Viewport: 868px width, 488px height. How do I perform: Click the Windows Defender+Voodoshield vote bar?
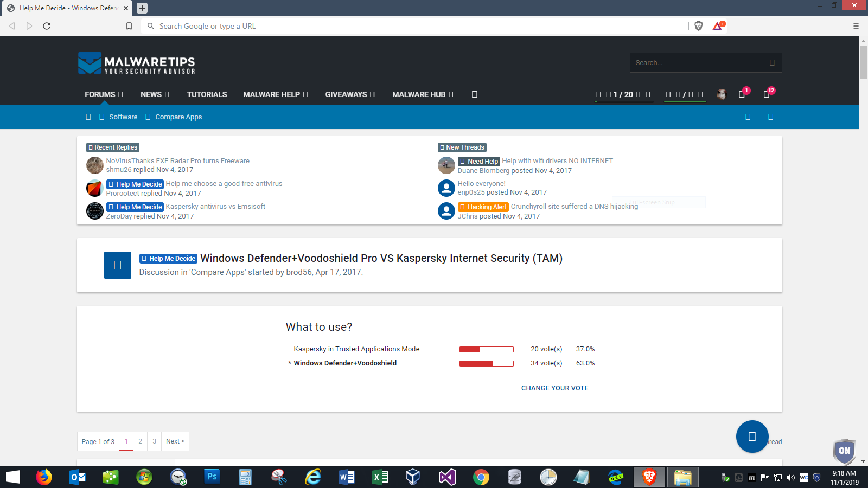click(487, 364)
